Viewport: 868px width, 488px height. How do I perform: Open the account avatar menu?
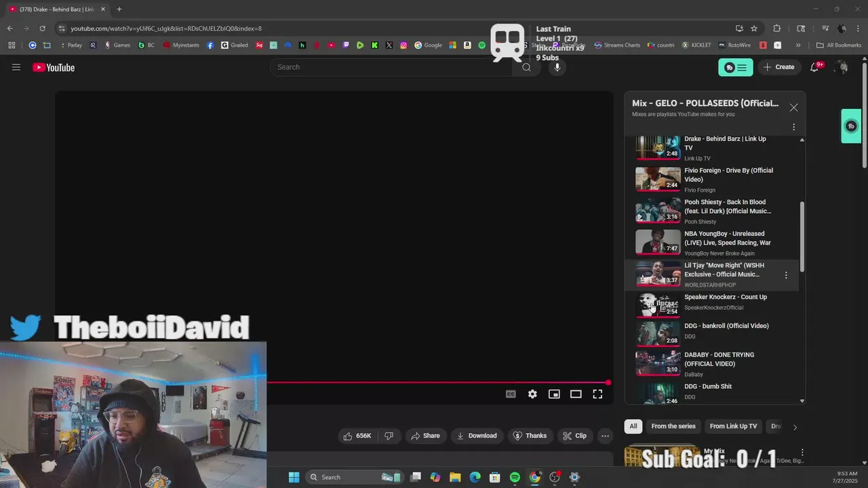point(842,67)
